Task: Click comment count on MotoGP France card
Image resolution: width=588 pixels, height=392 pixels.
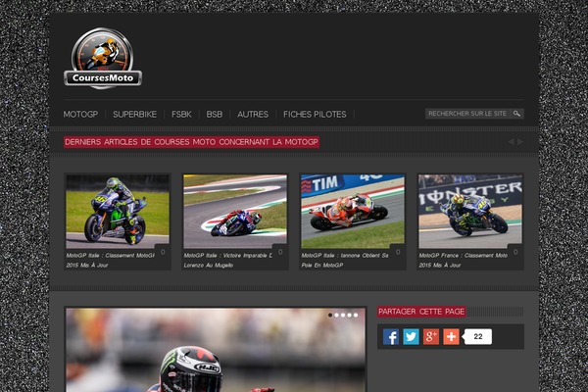Action: point(515,252)
